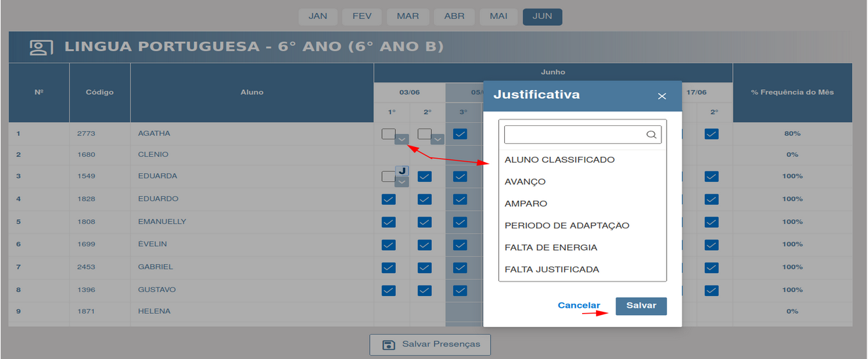Click the % Frequência do Mês header

792,93
